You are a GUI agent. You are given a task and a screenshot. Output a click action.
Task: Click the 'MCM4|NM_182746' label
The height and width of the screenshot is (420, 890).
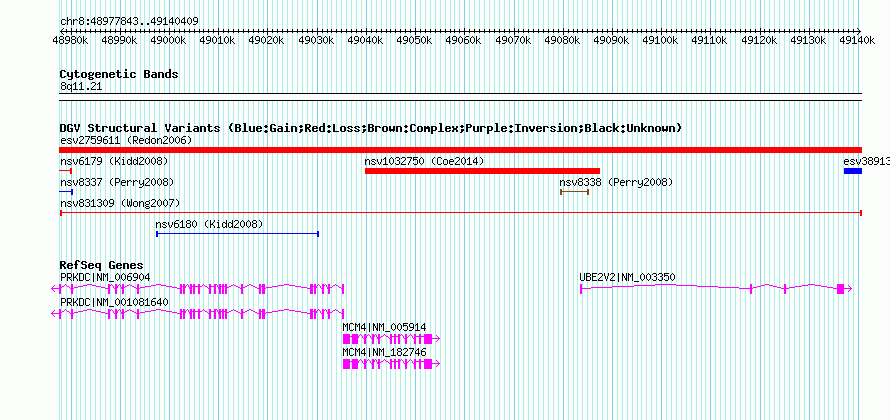384,352
